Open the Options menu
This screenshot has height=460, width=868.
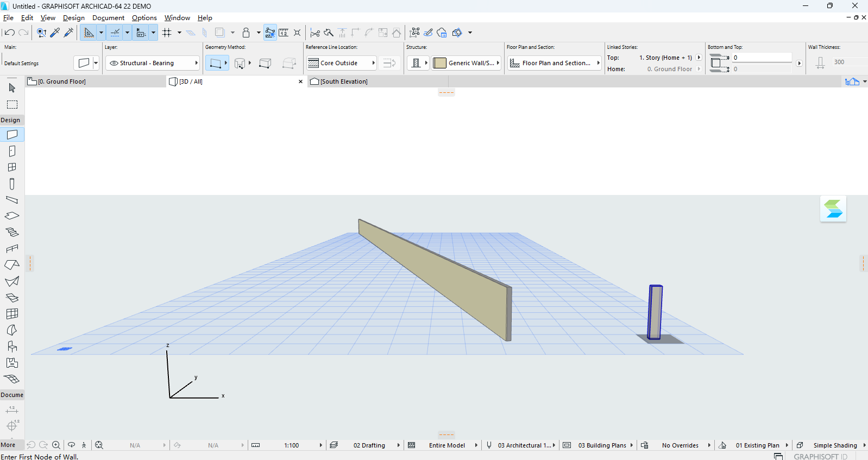click(x=144, y=18)
